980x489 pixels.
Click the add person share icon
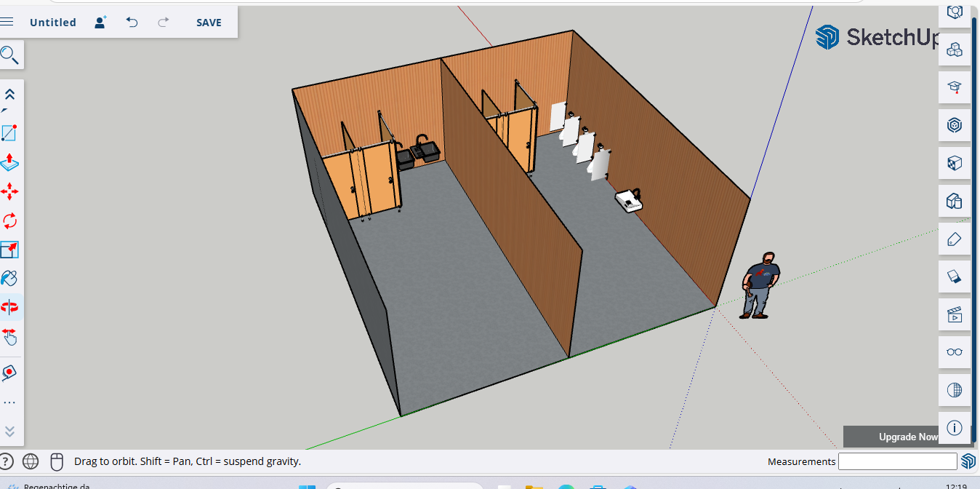(x=100, y=23)
